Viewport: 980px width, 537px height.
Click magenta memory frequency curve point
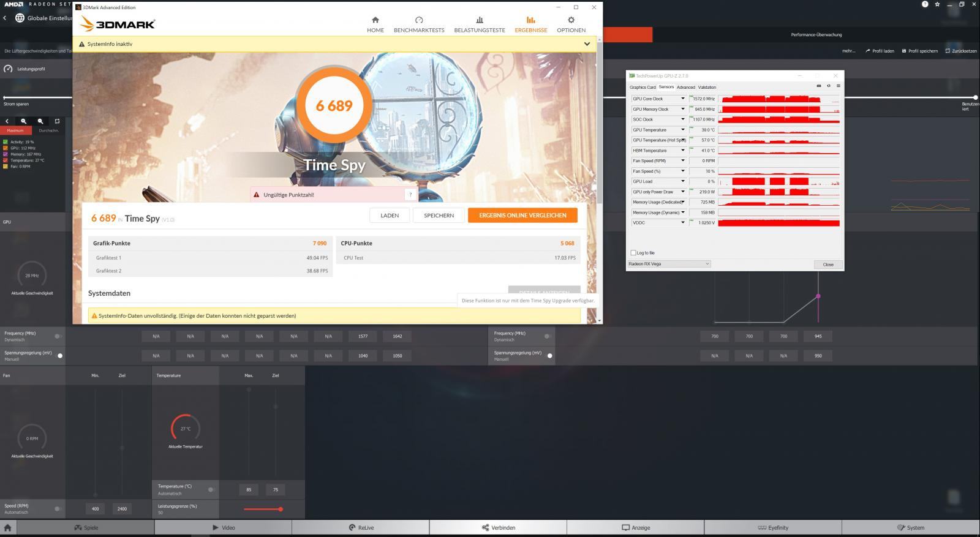click(x=818, y=296)
